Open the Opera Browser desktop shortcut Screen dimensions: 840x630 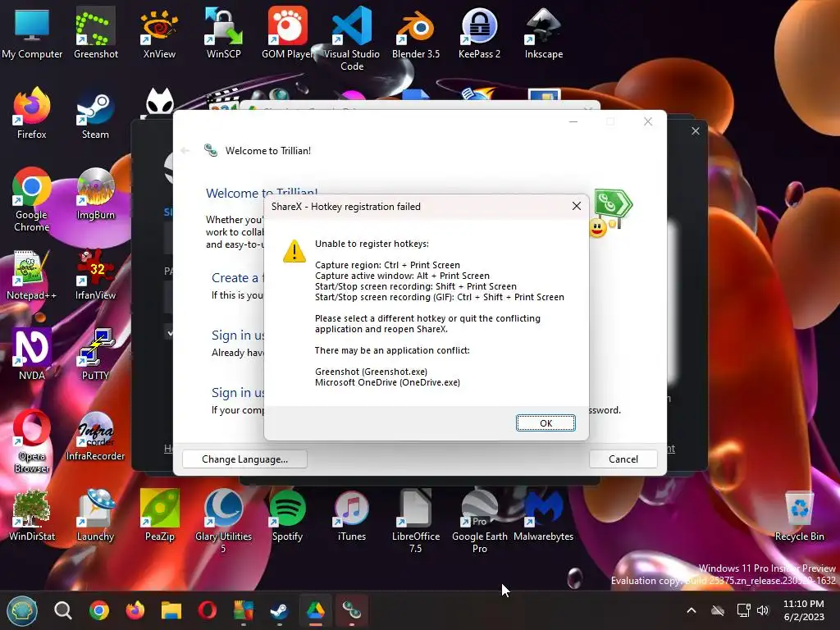click(32, 441)
